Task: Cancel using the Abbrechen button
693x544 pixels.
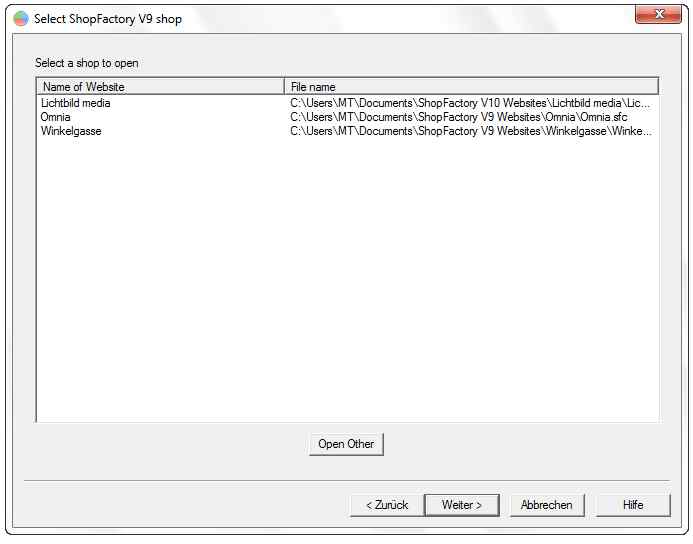Action: tap(547, 505)
